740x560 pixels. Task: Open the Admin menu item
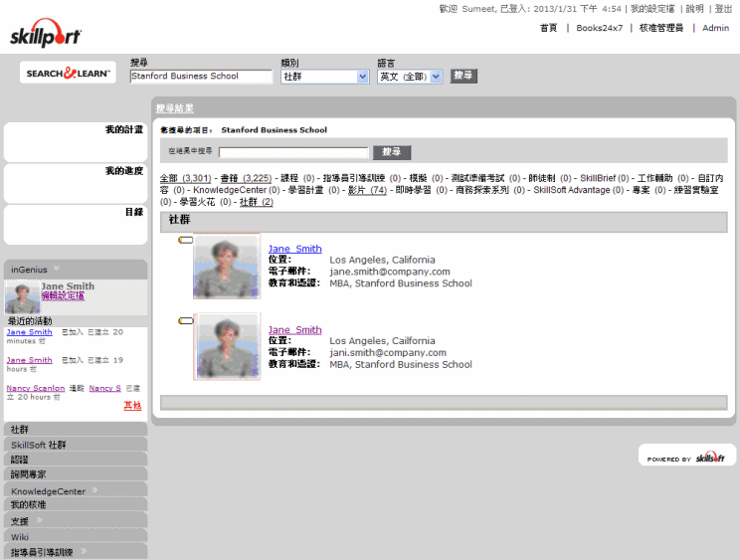(715, 28)
